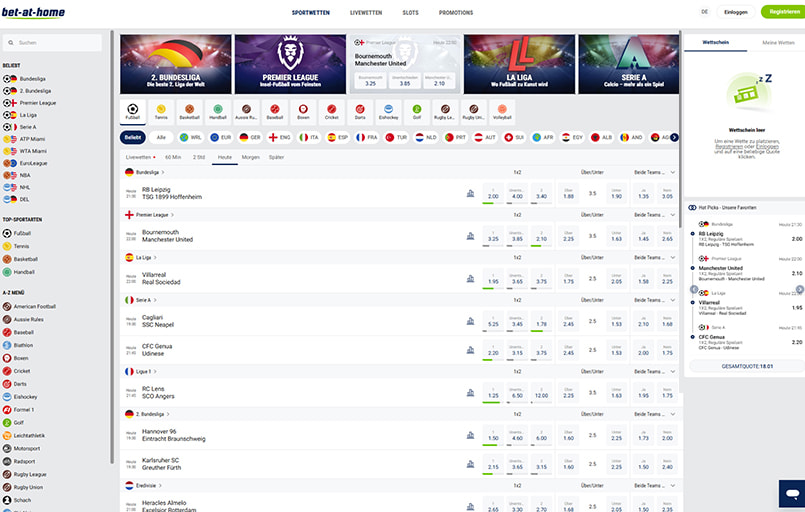Show more country filters with arrow
Screen dimensions: 805x512
click(674, 138)
